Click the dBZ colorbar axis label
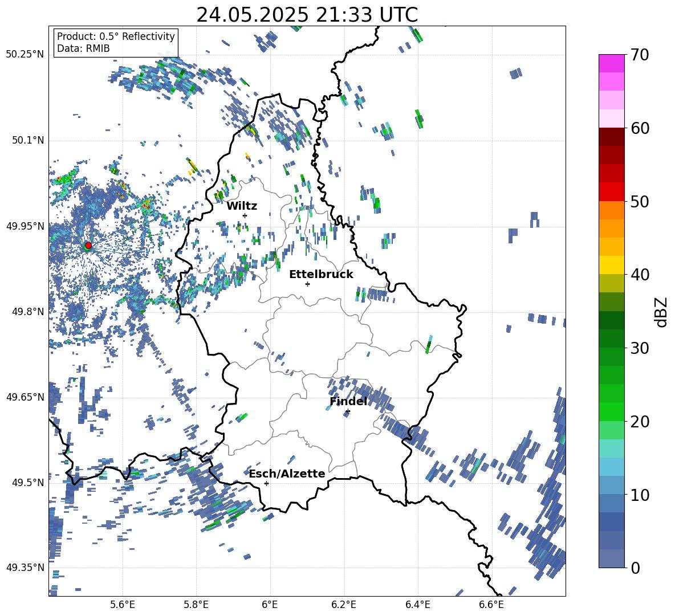675x616 pixels. point(661,312)
